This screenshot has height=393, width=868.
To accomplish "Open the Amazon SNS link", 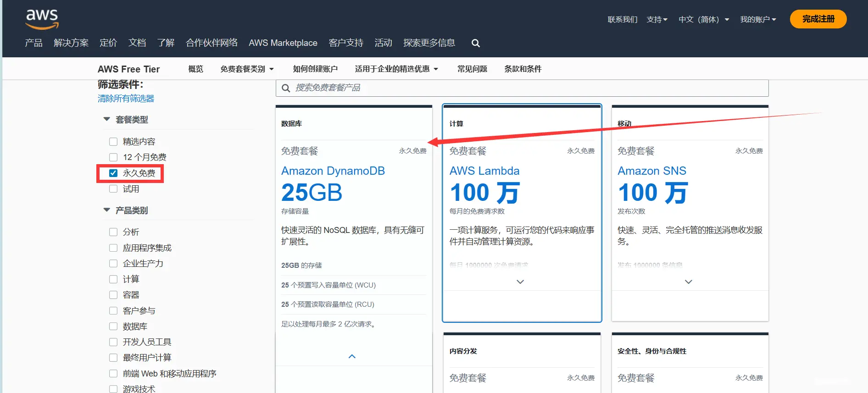I will [x=652, y=171].
